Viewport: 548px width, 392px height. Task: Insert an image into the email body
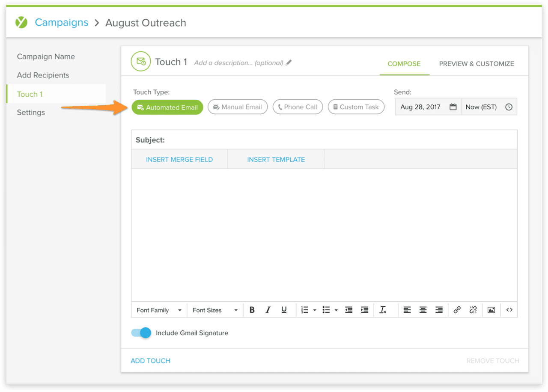coord(491,309)
